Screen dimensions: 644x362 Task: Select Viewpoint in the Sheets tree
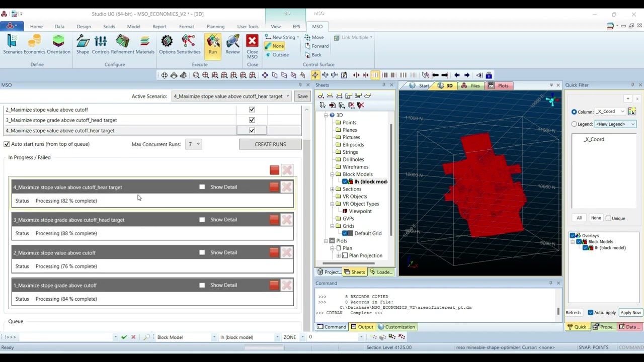360,211
